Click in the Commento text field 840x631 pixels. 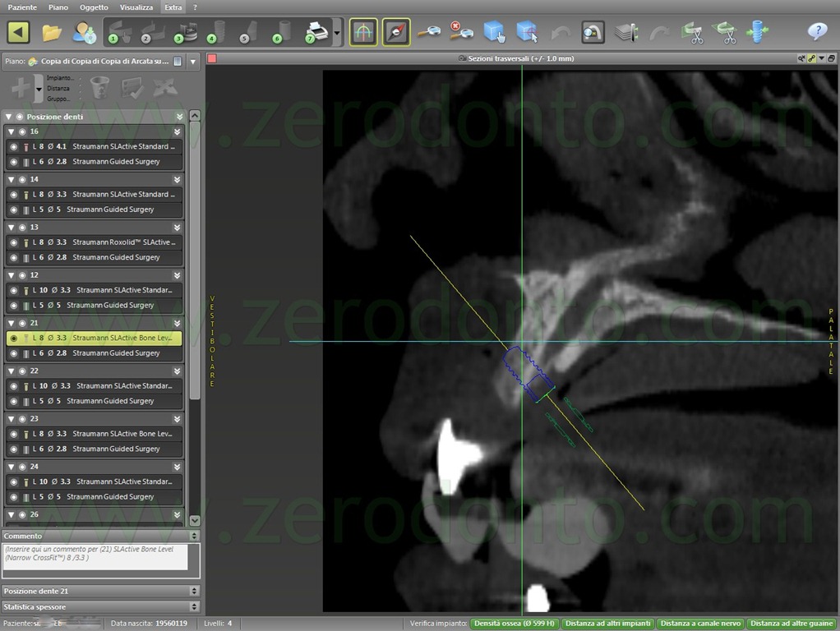[95, 557]
